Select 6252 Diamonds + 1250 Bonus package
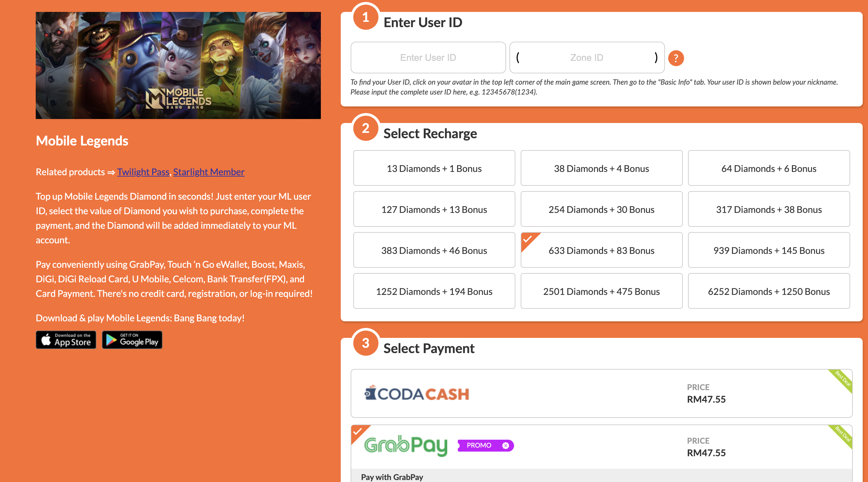This screenshot has width=868, height=482. (x=768, y=291)
